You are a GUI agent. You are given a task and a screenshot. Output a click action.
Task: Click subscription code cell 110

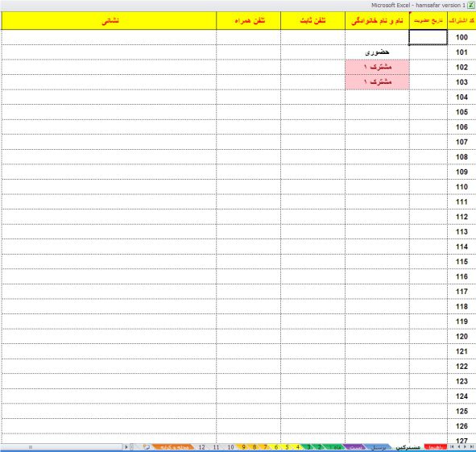click(x=462, y=187)
